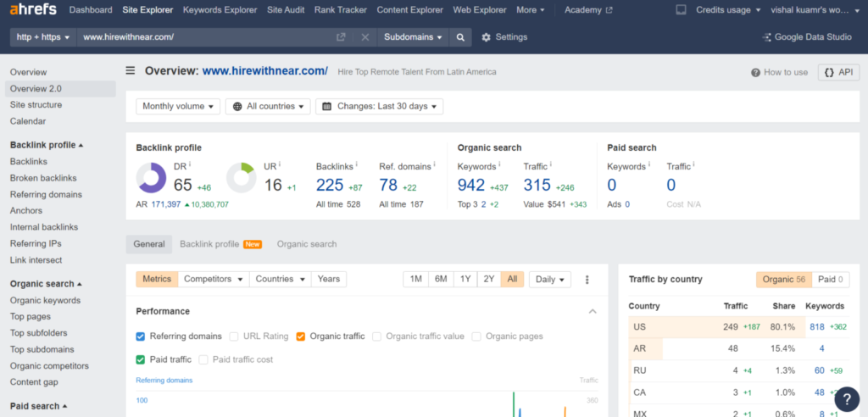Open Keywords Explorer in top menu

point(220,10)
